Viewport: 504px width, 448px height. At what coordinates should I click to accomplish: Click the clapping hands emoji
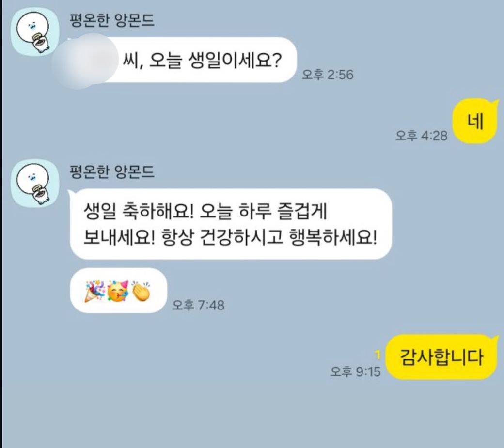(141, 291)
